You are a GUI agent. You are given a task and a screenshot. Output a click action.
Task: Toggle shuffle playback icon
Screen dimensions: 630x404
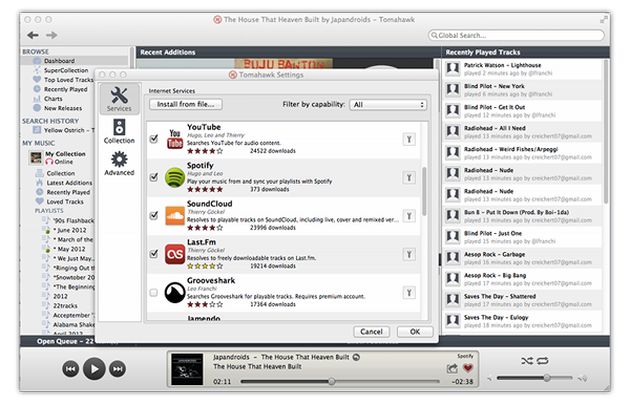click(527, 361)
